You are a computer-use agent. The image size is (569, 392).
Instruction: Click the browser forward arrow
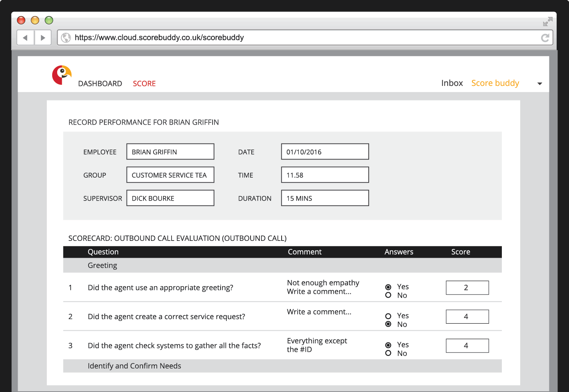(43, 38)
